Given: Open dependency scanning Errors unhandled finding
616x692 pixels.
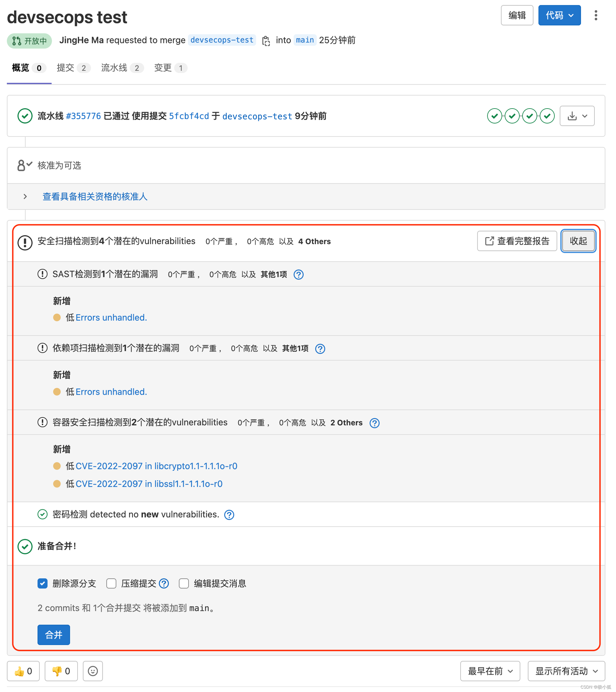Looking at the screenshot, I should point(111,392).
